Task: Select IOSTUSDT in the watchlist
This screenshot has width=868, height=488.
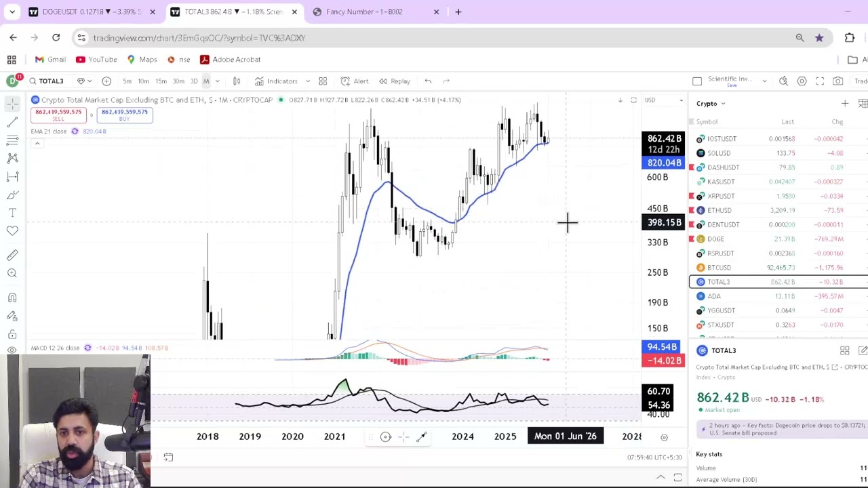Action: [778, 139]
